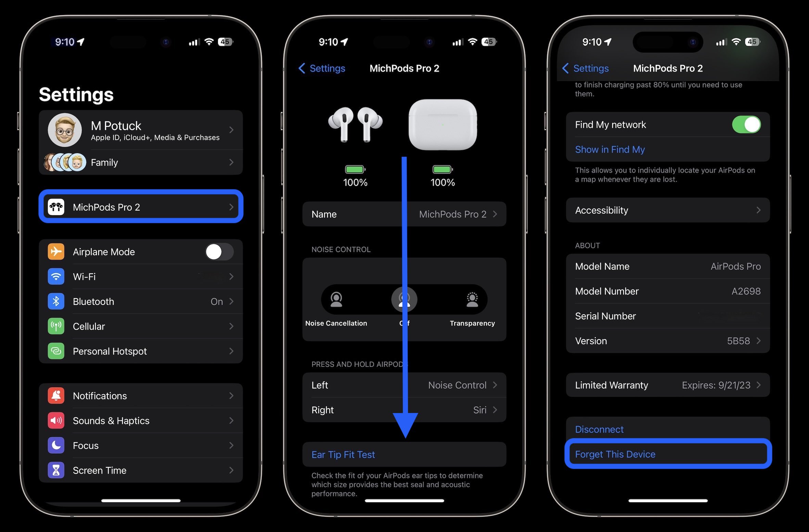
Task: Tap the Wi-Fi icon in Settings
Action: 57,276
